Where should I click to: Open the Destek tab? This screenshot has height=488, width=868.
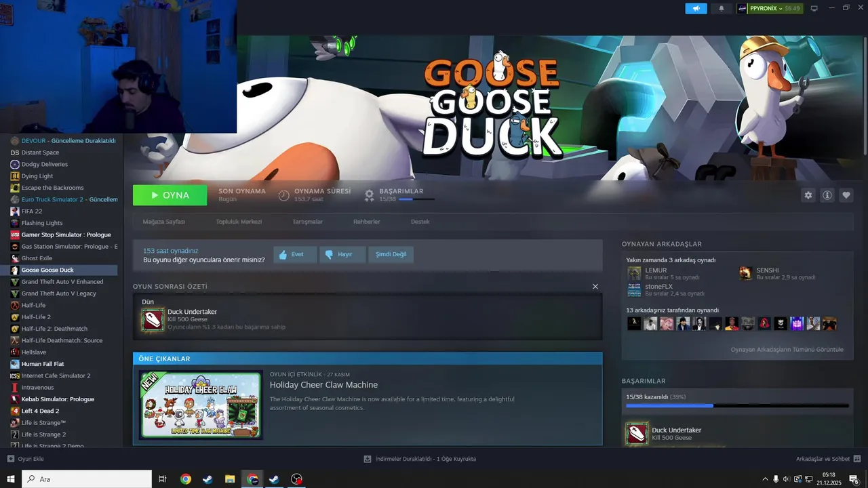420,222
